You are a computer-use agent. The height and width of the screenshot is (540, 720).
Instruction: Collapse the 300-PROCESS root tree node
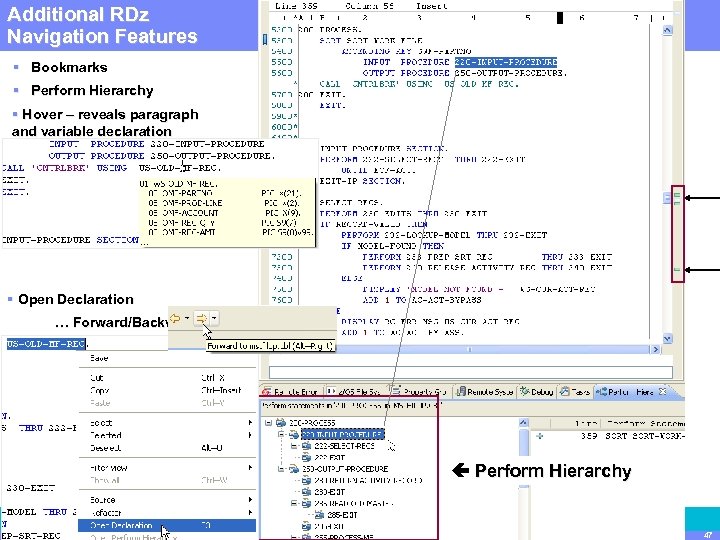(269, 423)
